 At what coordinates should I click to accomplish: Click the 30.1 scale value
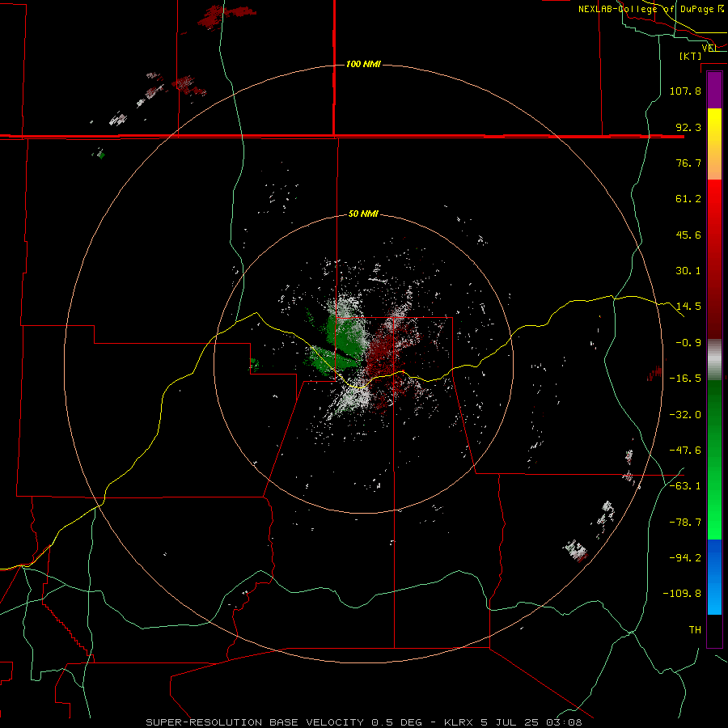688,271
